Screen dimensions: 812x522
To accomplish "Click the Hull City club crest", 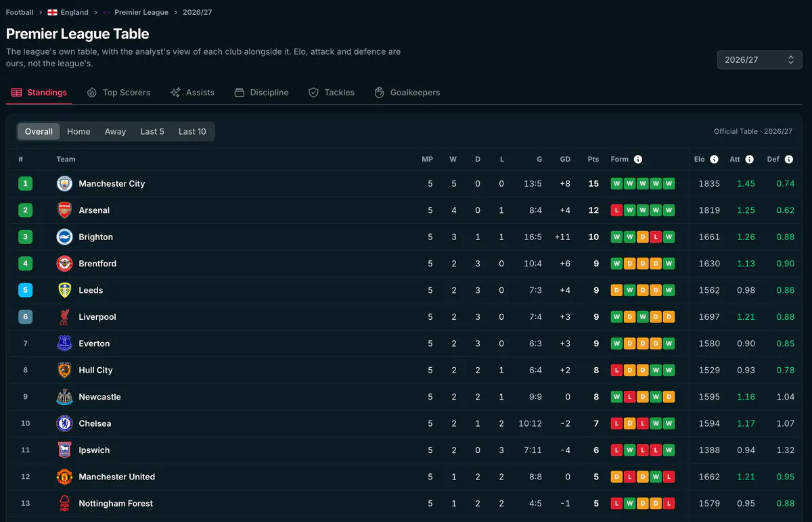I will coord(64,371).
